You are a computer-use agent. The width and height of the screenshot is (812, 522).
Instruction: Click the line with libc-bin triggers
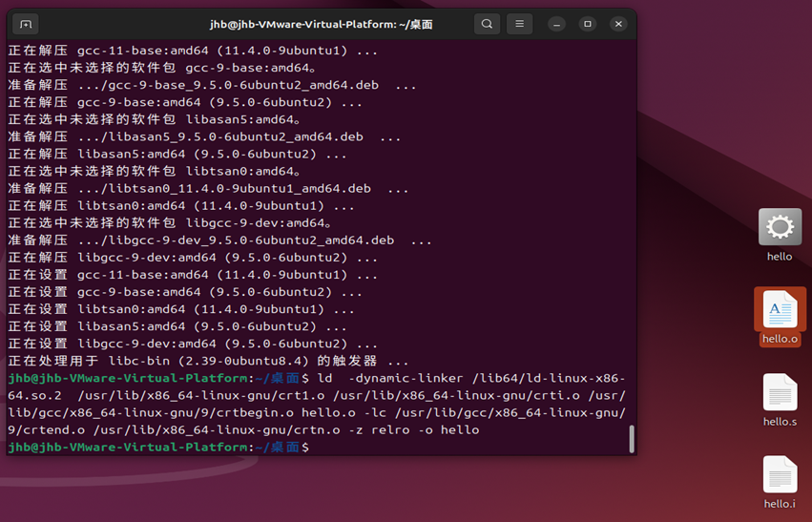(208, 361)
